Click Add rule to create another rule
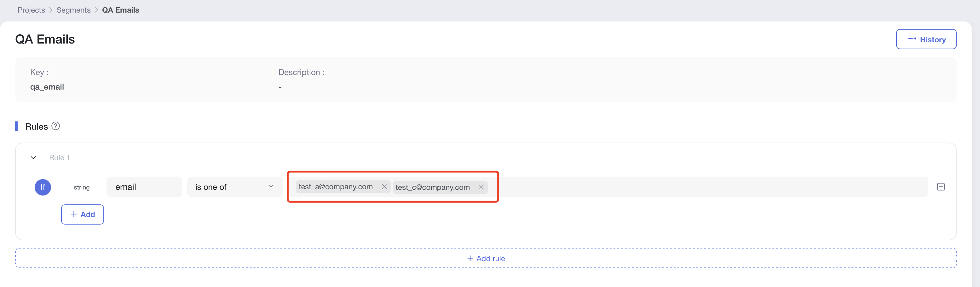This screenshot has height=287, width=980. coord(486,258)
